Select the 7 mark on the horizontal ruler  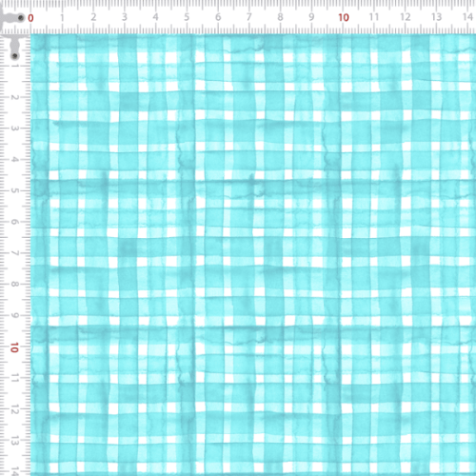coord(249,17)
